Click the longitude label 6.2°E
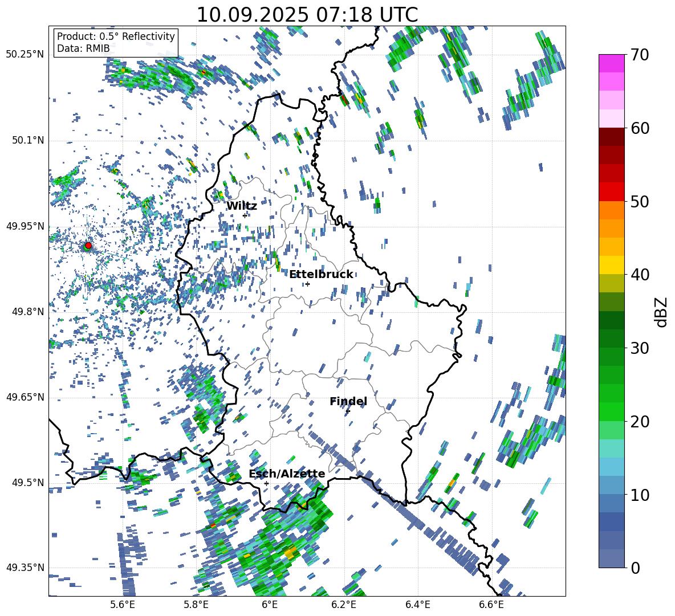675x616 pixels. [344, 605]
